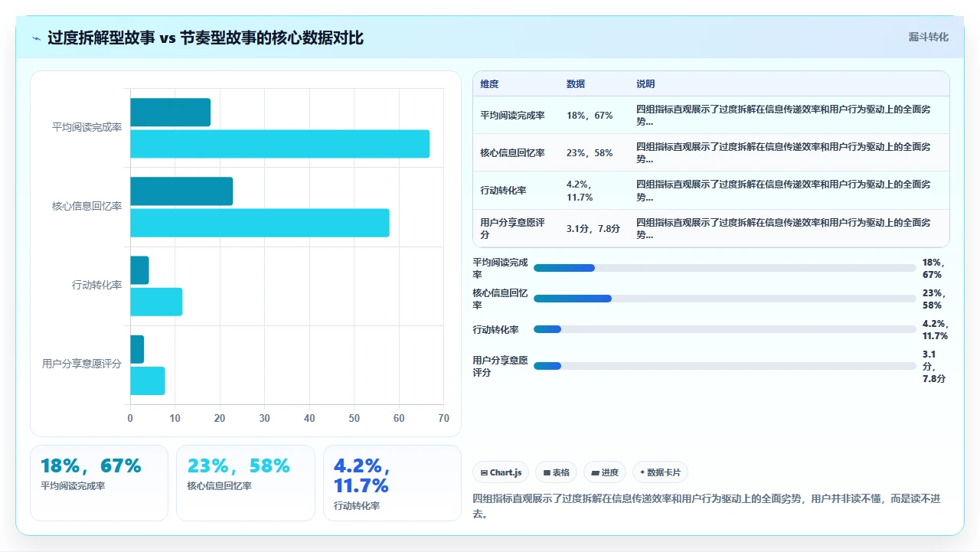
Task: Select the Chart.js chip
Action: click(501, 472)
